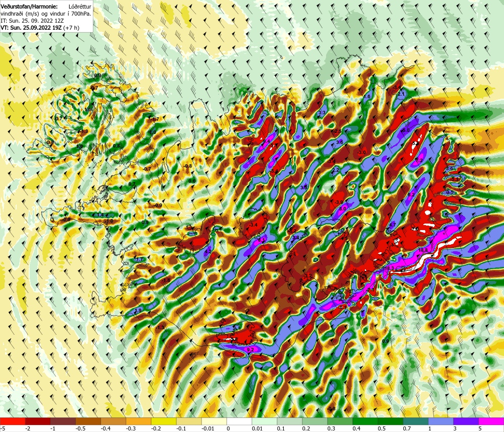
Task: Click the palest green swatch between 0.01 and 0.1
Action: (265, 421)
